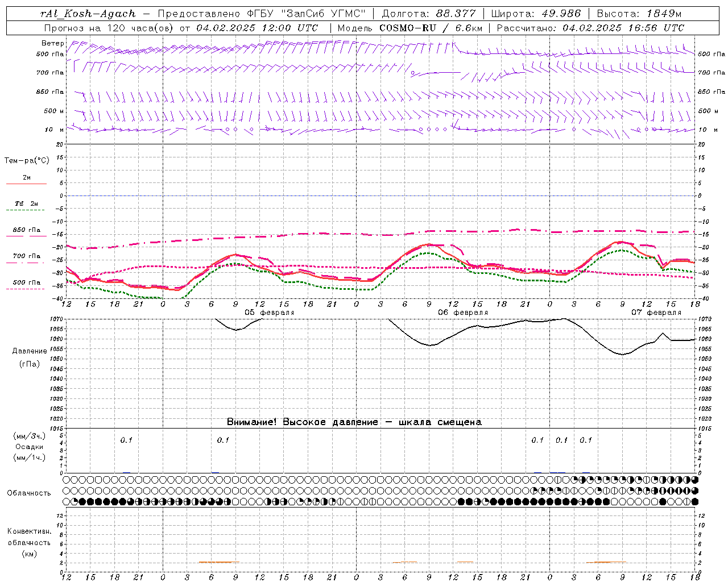728x582 pixels.
Task: Select the 700 гПа temperature legend entry
Action: [26, 256]
